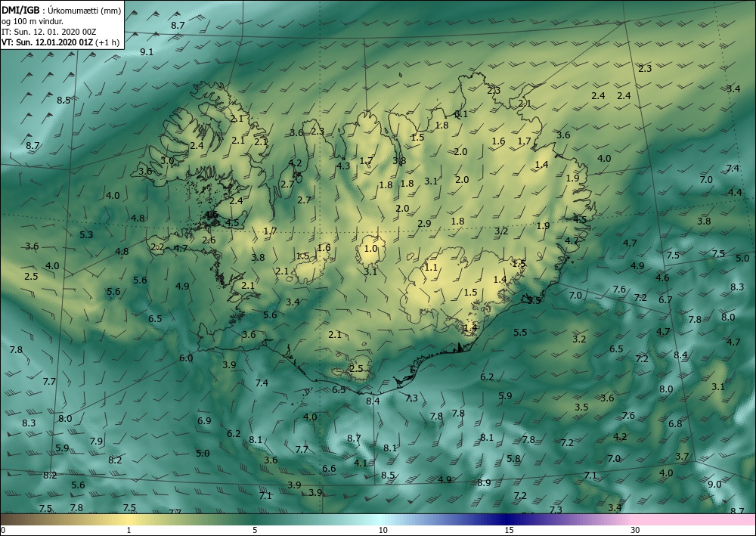Image resolution: width=756 pixels, height=536 pixels.
Task: Select the 7.9 value label
Action: [97, 441]
